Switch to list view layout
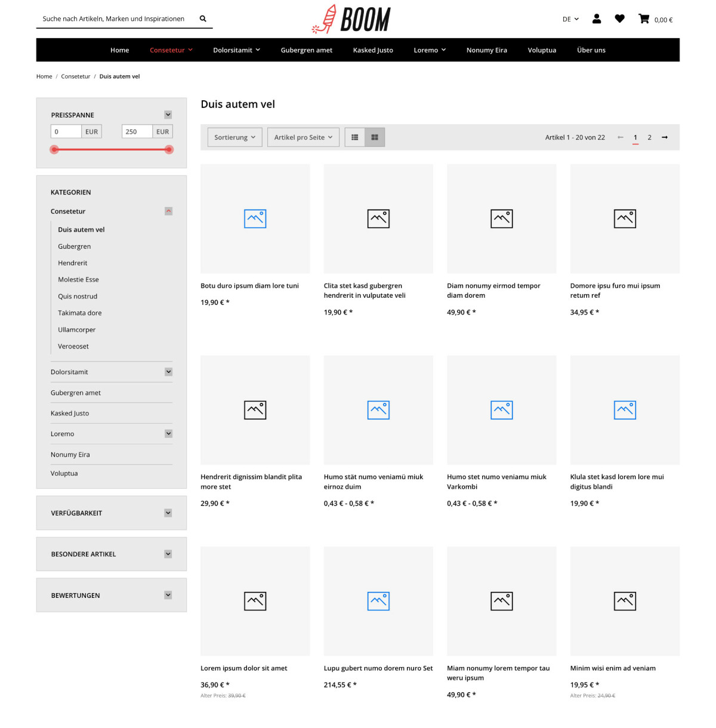 pos(355,137)
